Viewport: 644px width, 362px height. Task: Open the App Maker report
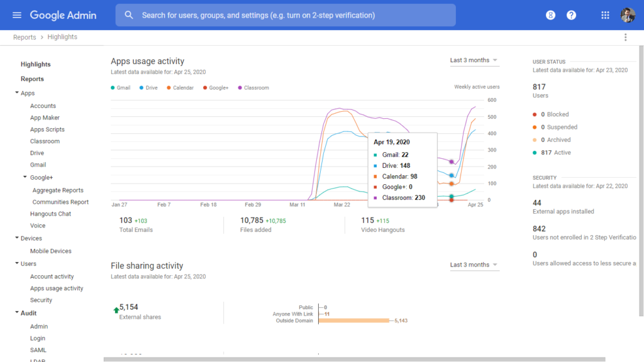pyautogui.click(x=45, y=118)
